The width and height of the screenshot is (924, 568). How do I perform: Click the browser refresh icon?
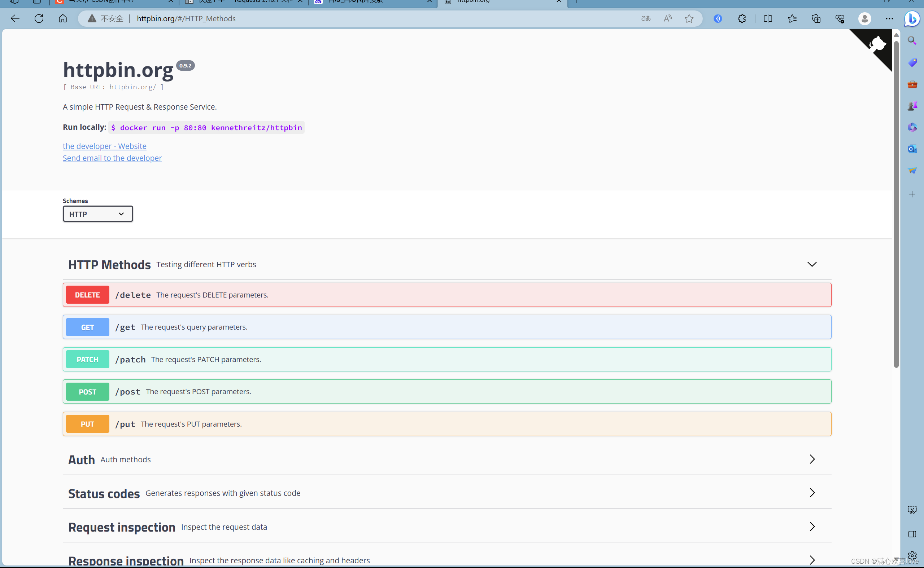(x=39, y=18)
